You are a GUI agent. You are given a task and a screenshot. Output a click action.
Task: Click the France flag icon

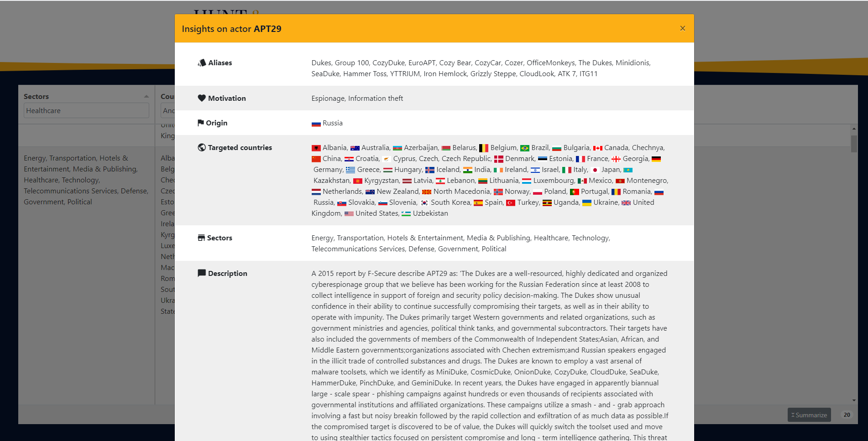[580, 159]
